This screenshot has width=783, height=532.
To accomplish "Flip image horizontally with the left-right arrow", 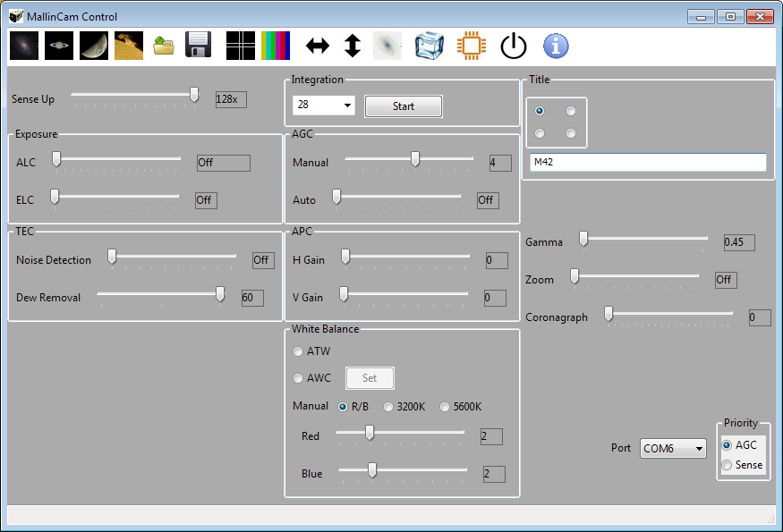I will click(x=318, y=46).
